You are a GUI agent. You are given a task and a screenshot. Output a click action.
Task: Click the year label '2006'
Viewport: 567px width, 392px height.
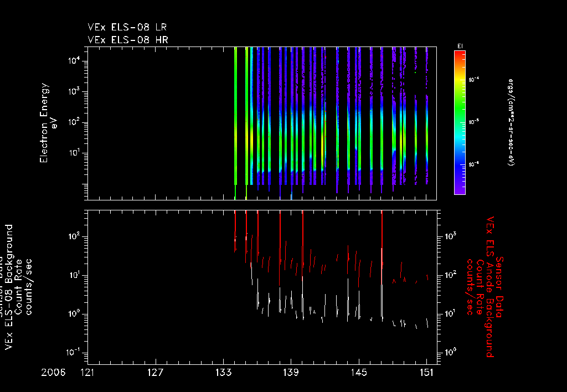[x=53, y=373]
